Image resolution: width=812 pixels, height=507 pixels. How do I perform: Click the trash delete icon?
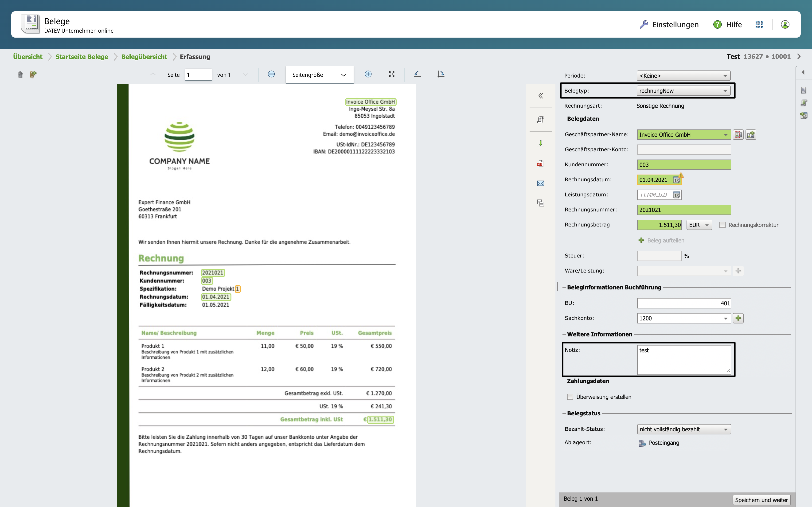coord(20,74)
